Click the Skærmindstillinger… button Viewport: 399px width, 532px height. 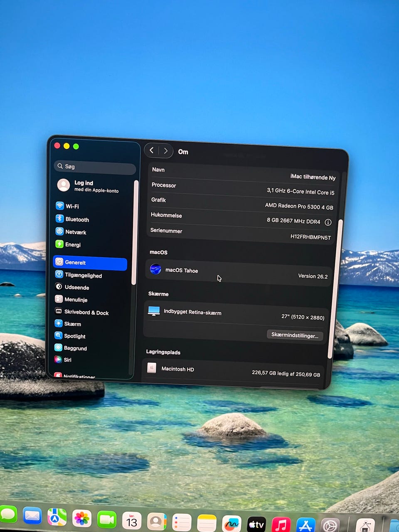coord(295,335)
